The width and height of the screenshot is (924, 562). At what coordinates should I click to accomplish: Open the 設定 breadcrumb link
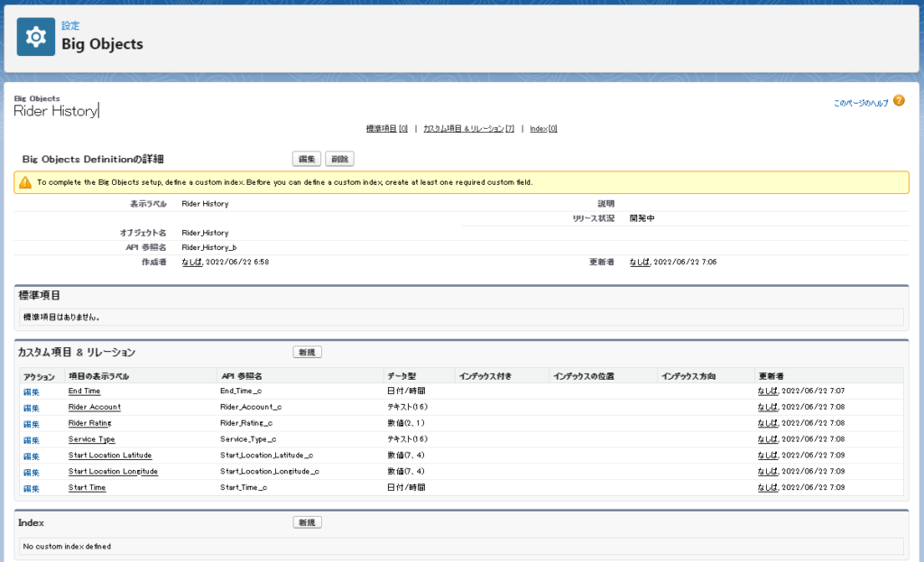pyautogui.click(x=70, y=25)
